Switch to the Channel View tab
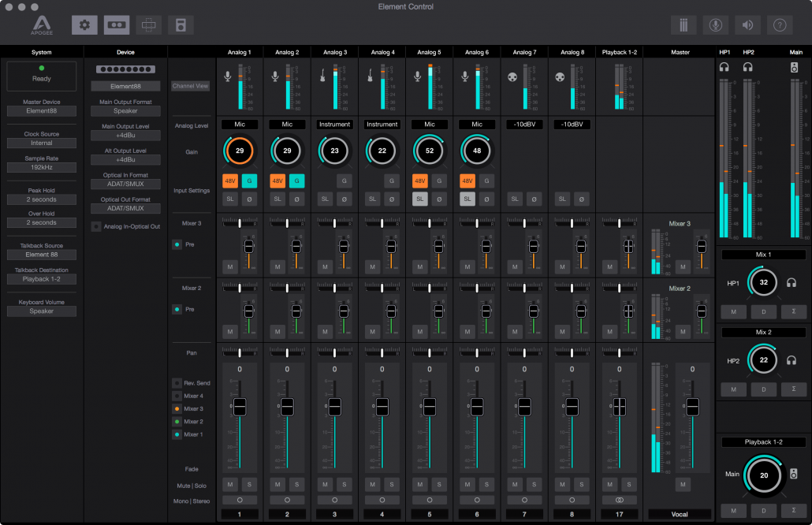812x525 pixels. pos(189,87)
